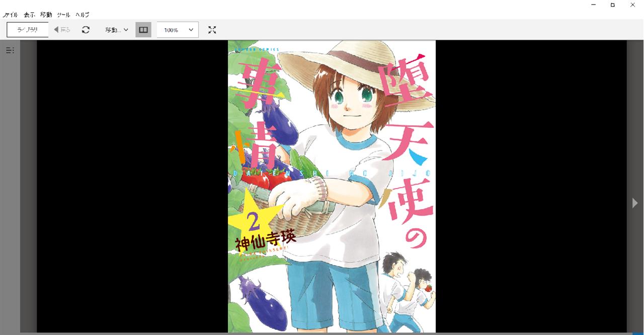Open the ヘルプ menu

pyautogui.click(x=82, y=15)
